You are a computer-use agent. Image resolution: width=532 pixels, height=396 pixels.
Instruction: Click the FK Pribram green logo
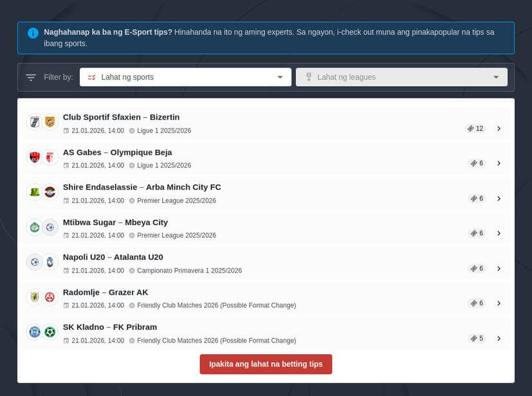coord(50,332)
